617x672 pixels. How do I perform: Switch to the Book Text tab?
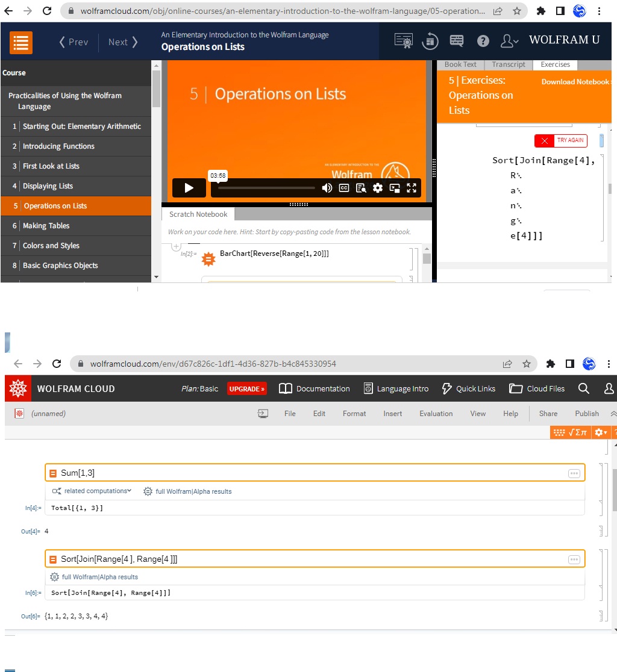[460, 64]
